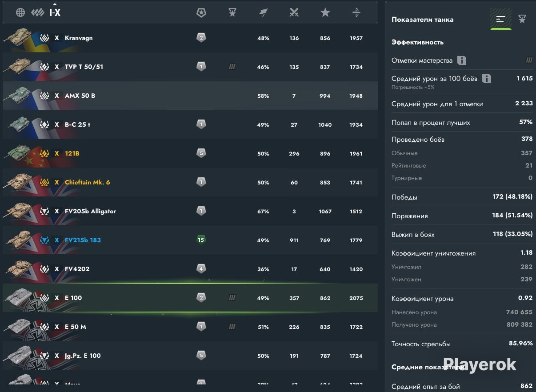
Task: Sort by win rate column icon
Action: [x=263, y=12]
